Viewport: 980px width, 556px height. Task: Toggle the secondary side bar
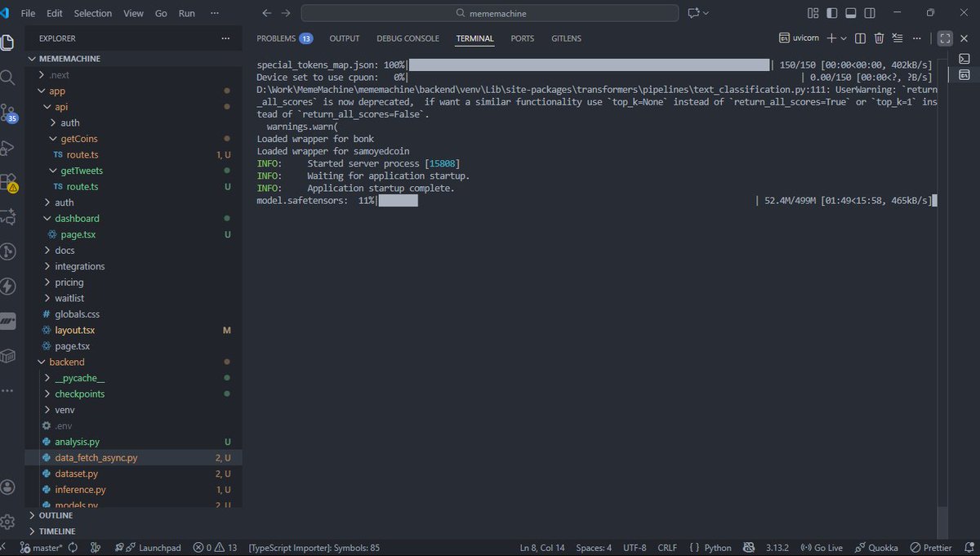[869, 13]
